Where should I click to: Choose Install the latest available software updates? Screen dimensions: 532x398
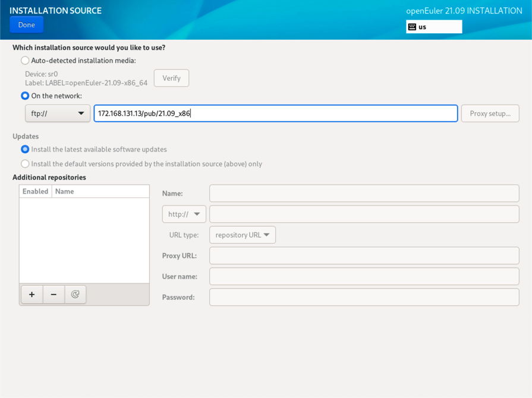25,150
